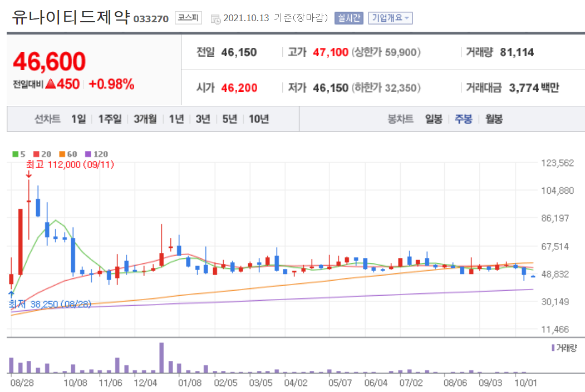Viewport: 585px width, 392px height.
Task: Click the 123,562 y-axis label
Action: (557, 163)
